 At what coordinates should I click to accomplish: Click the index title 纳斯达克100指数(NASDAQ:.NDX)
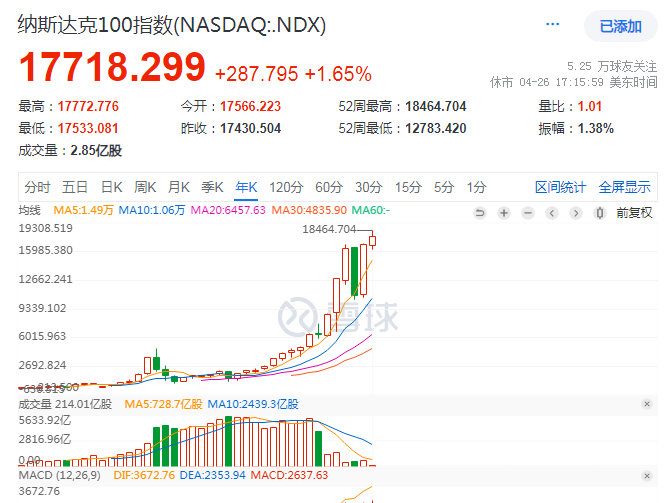(172, 25)
